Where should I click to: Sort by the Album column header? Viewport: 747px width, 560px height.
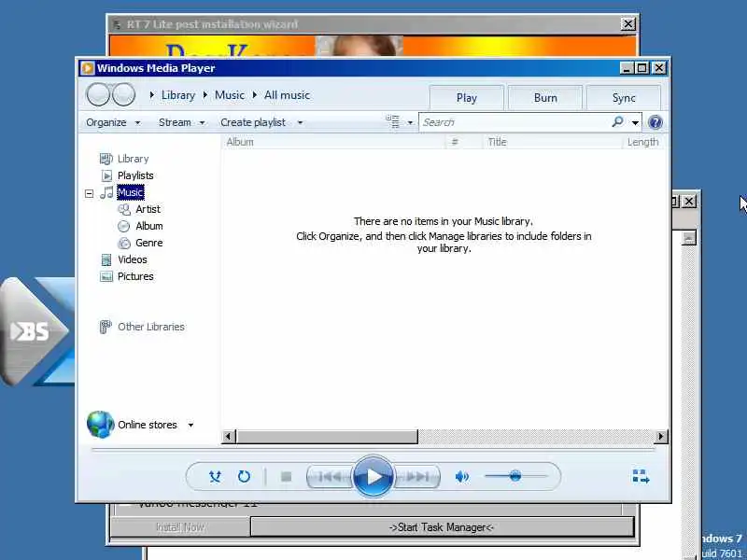[x=333, y=142]
